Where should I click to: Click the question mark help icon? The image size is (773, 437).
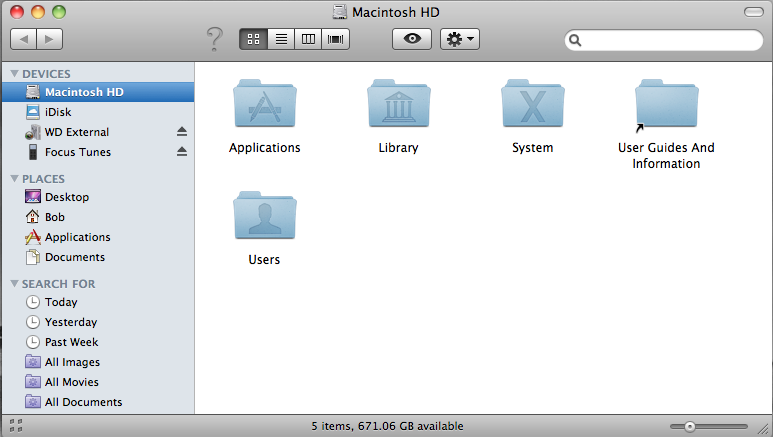coord(214,39)
